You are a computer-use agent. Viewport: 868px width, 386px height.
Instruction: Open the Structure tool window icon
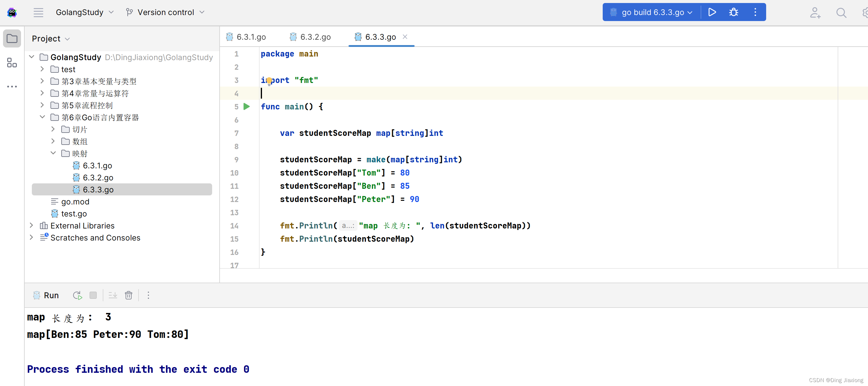click(12, 63)
